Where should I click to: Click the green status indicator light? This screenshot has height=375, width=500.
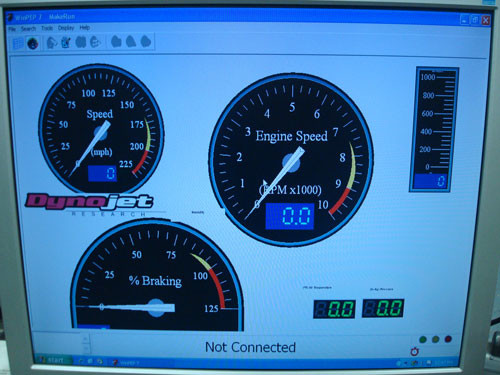[423, 340]
